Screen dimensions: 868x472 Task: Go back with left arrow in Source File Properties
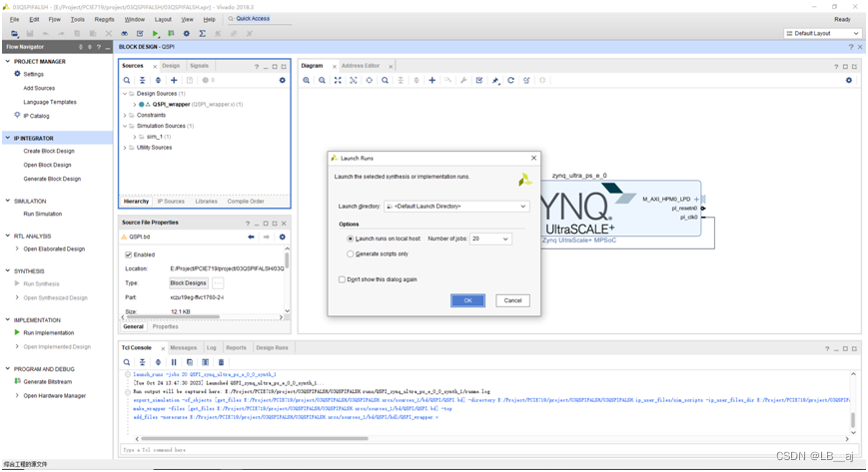[252, 236]
